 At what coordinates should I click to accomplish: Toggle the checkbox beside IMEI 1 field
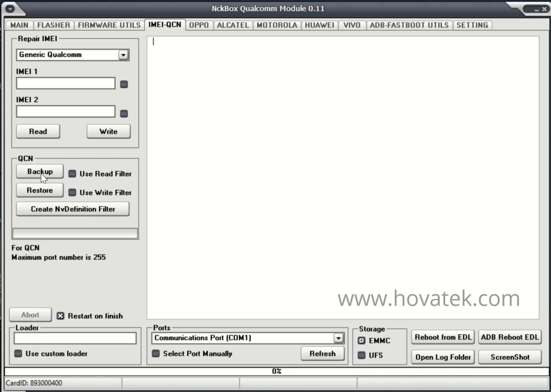pyautogui.click(x=124, y=84)
